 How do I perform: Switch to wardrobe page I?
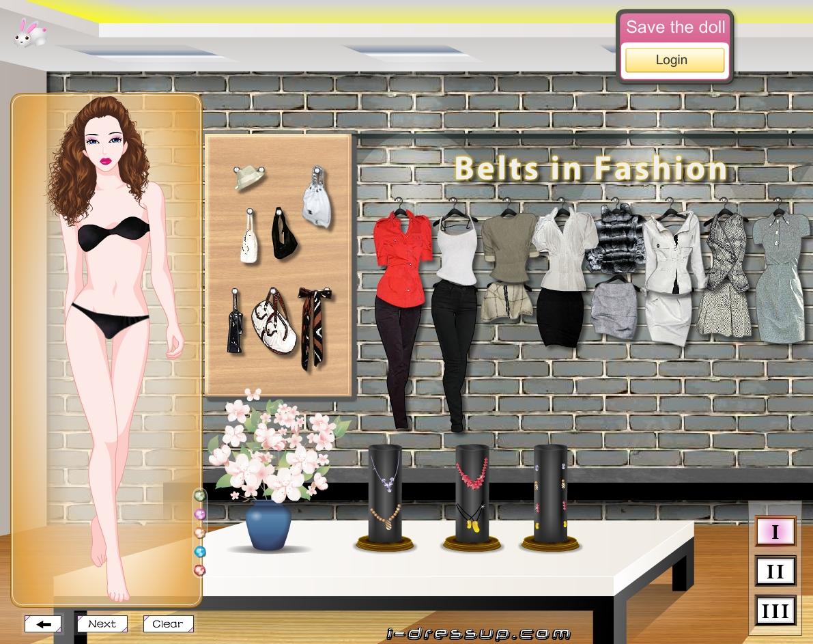coord(775,532)
